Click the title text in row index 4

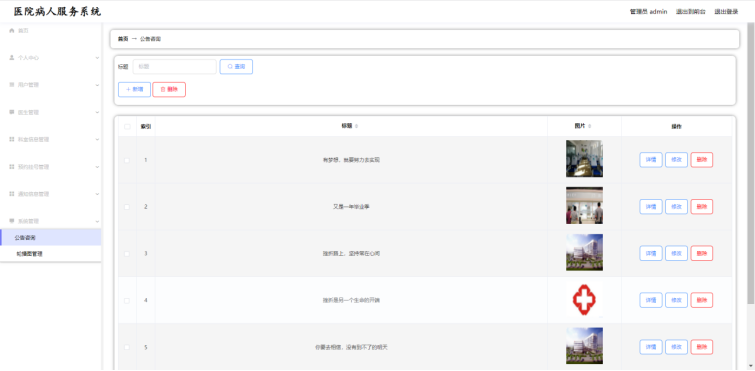pos(351,300)
